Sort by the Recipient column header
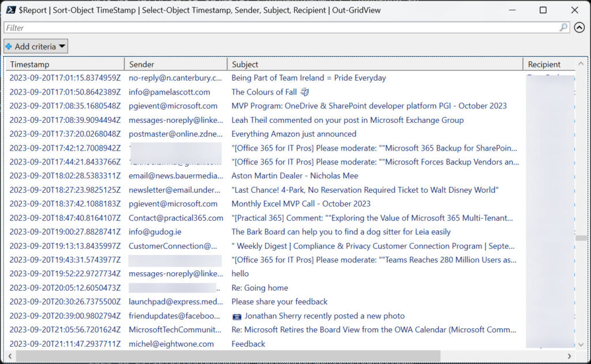Screen dimensions: 591x364 (x=549, y=65)
